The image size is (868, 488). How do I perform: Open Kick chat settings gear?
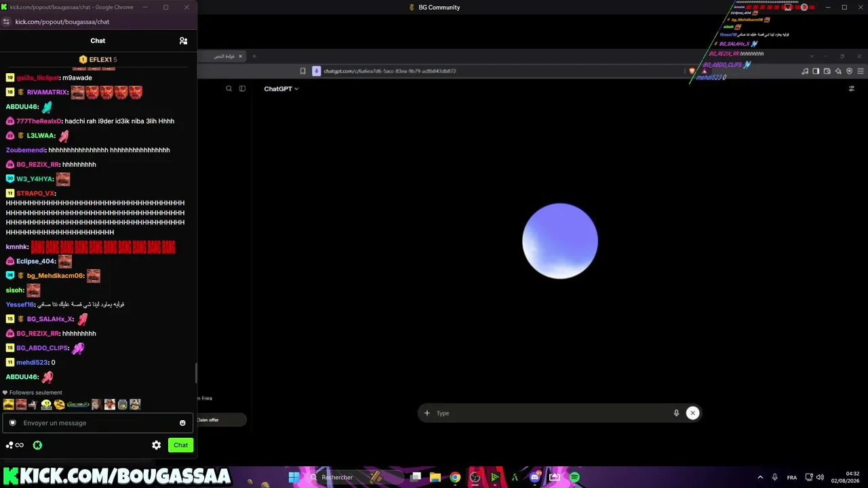click(157, 445)
